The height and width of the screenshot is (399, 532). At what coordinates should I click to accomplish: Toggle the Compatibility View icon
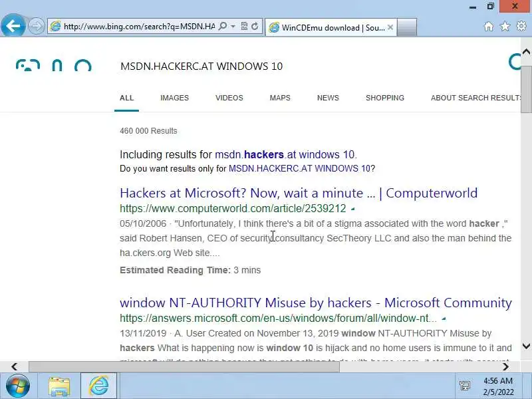243,26
